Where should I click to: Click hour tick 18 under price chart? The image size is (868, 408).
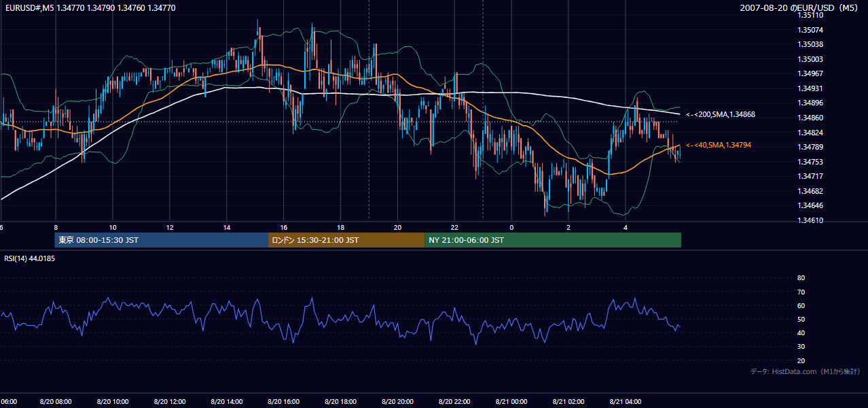click(341, 227)
